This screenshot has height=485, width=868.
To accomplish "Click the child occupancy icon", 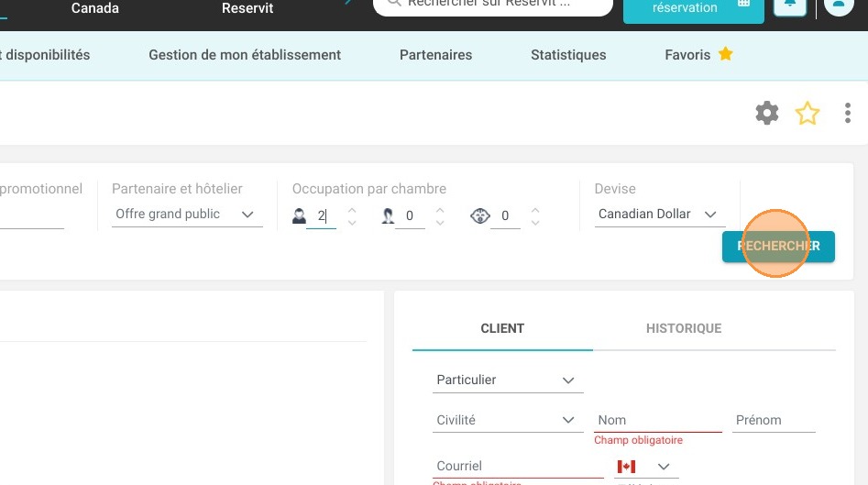I will pos(388,216).
